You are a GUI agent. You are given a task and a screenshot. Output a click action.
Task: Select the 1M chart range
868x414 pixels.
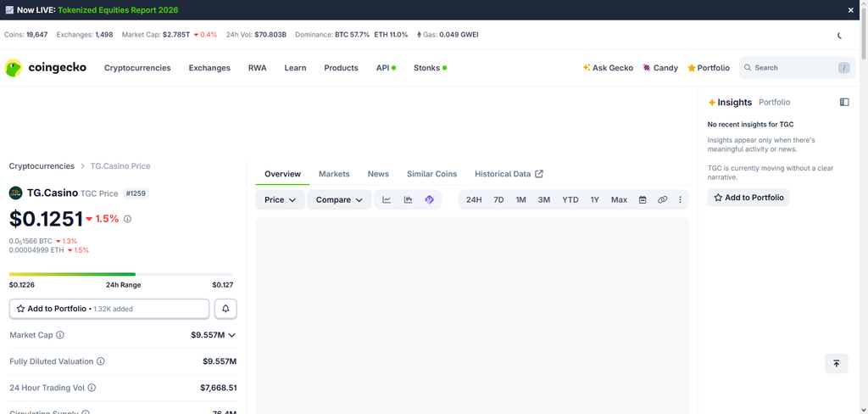[x=521, y=199]
